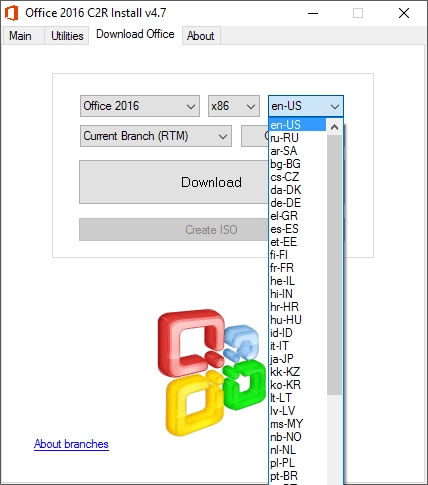Select ms-MY from the list
This screenshot has height=485, width=428.
point(297,424)
